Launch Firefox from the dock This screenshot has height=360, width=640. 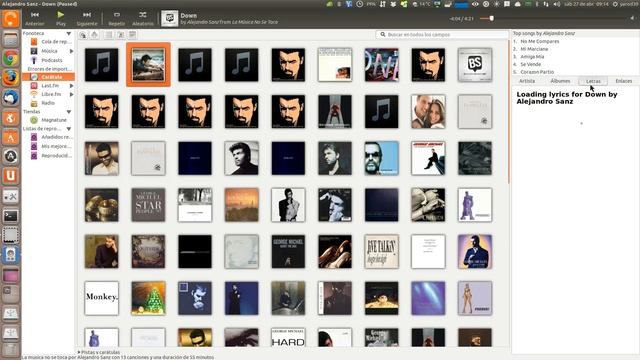pyautogui.click(x=11, y=78)
